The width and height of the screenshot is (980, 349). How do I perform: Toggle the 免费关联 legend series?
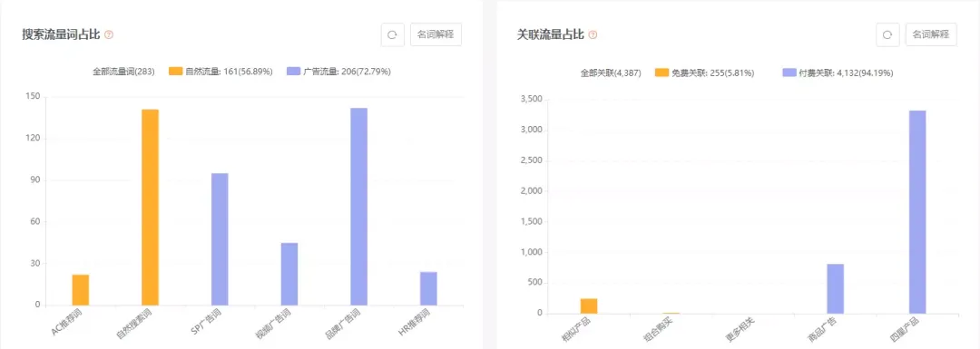tap(704, 73)
